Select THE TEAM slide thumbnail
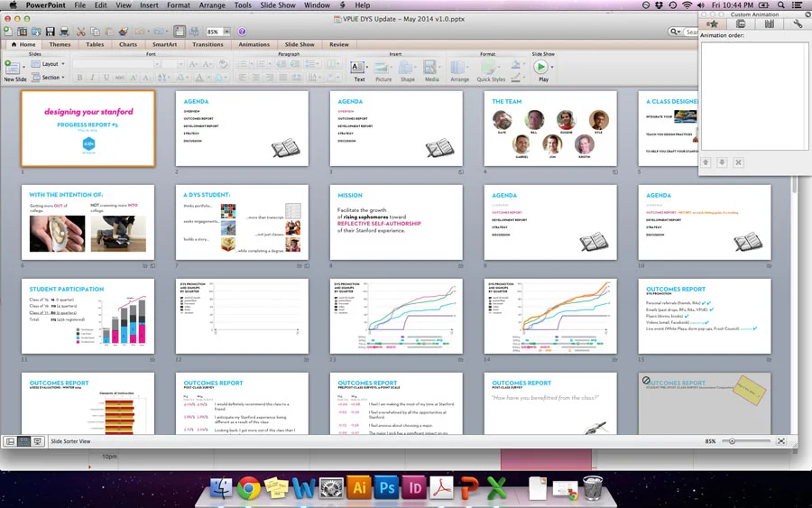This screenshot has width=812, height=508. tap(550, 129)
